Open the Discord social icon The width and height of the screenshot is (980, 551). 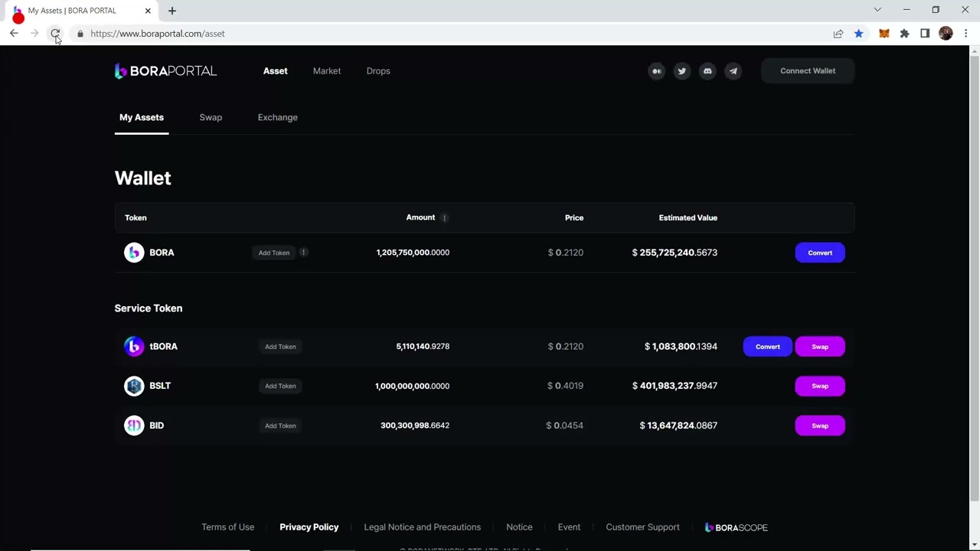(707, 71)
